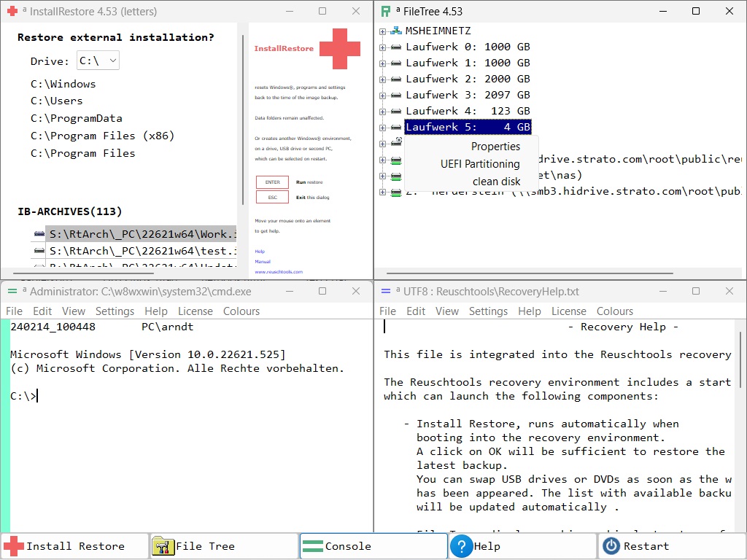Click the MSHEIMNETZ network icon in FileTree

(x=396, y=31)
